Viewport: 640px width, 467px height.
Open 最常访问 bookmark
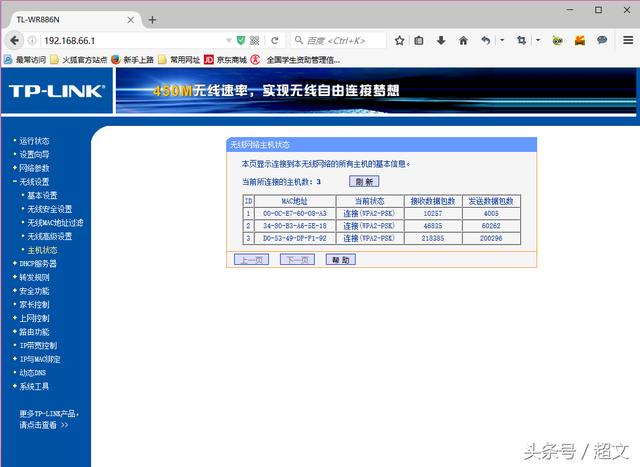point(25,60)
